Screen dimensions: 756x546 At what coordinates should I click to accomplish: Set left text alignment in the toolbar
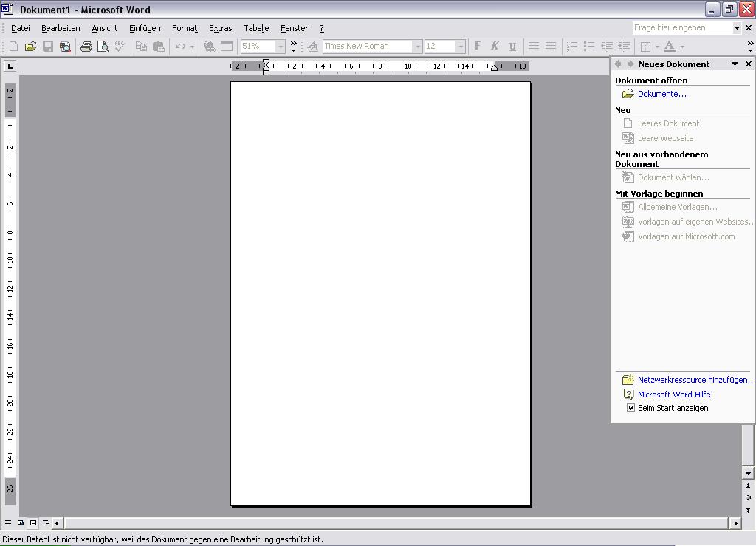(533, 47)
